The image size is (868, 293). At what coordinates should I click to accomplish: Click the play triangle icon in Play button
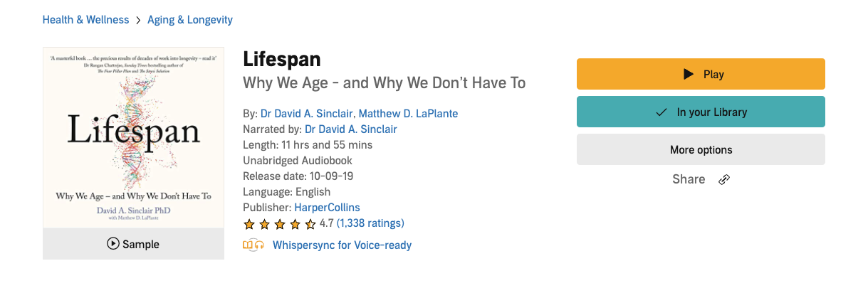[688, 74]
